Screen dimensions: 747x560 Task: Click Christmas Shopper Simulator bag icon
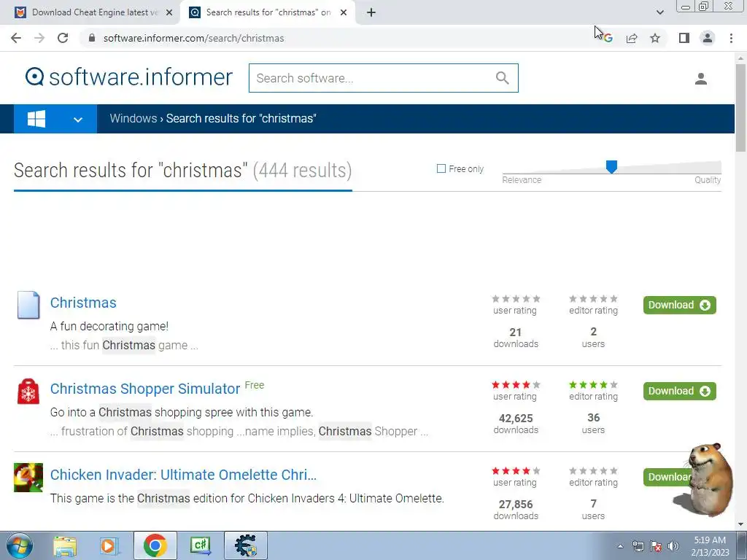[28, 392]
